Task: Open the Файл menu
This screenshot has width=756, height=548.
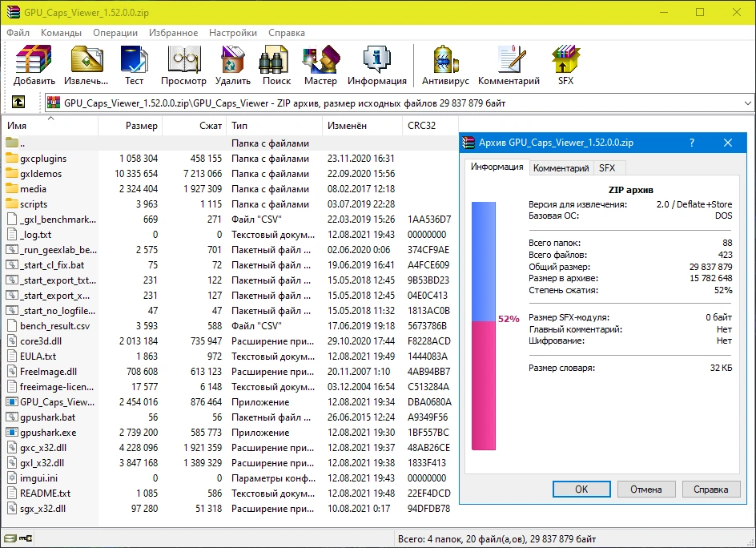Action: (18, 33)
